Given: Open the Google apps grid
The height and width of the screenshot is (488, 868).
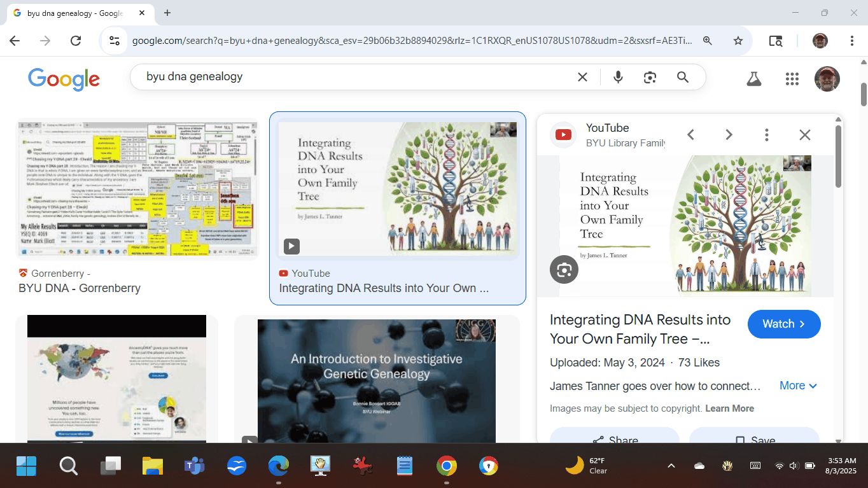Looking at the screenshot, I should click(x=792, y=78).
